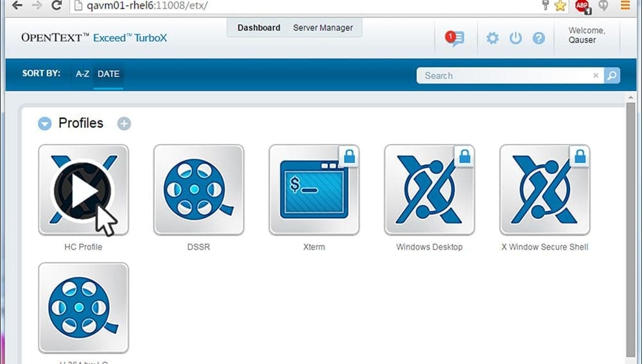Click the OpenText Exceed TurboX logo
This screenshot has width=642, height=364.
coord(94,38)
